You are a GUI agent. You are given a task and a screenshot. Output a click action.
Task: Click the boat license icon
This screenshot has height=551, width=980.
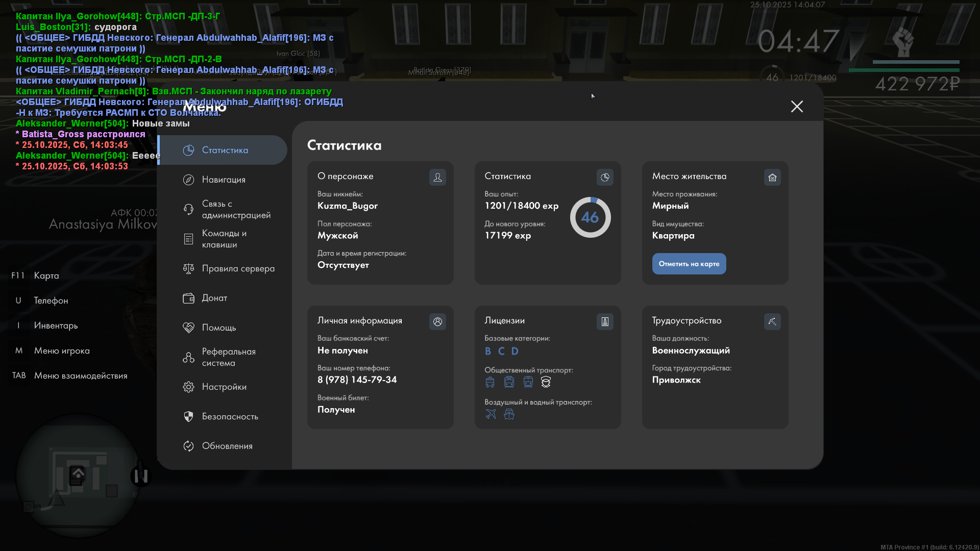(x=509, y=414)
